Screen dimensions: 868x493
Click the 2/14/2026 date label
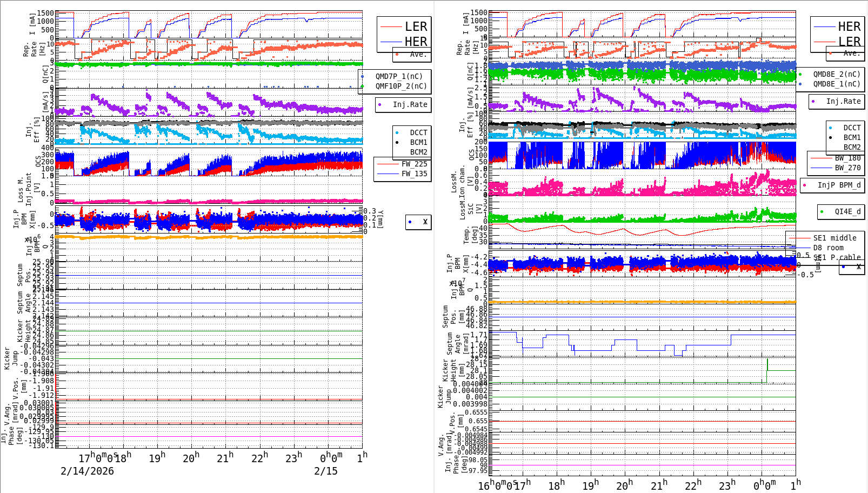tap(87, 471)
